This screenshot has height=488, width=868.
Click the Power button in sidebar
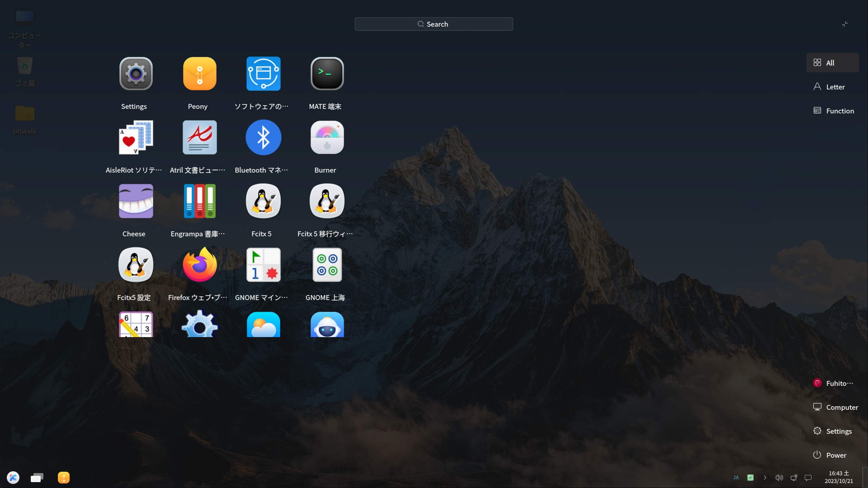point(830,455)
